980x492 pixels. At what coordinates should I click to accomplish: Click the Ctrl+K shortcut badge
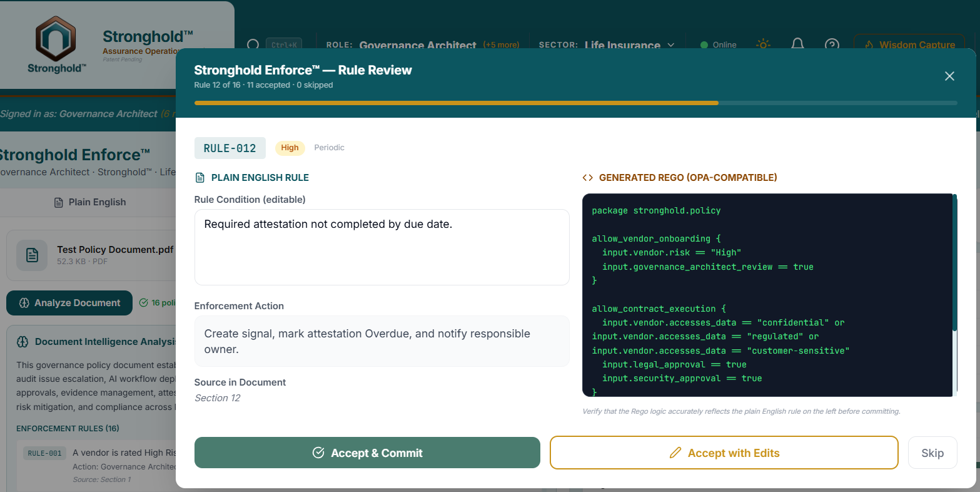pos(284,45)
